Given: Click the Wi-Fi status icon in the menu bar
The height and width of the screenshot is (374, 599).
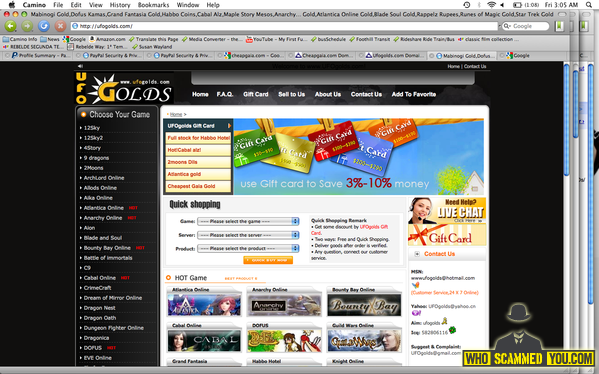Looking at the screenshot, I should coord(491,5).
